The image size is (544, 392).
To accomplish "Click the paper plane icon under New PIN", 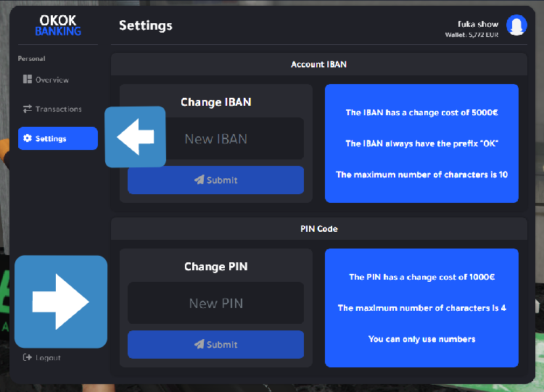I will pos(199,345).
